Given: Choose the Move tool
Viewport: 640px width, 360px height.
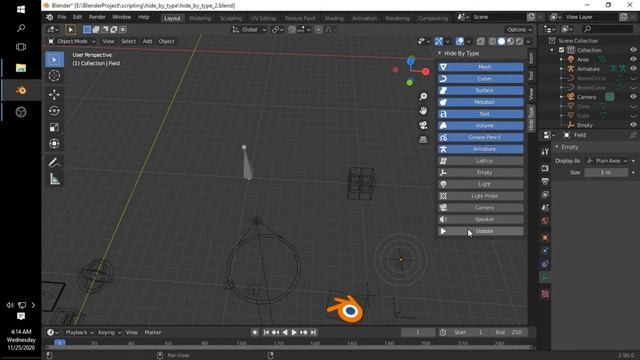Looking at the screenshot, I should point(54,94).
